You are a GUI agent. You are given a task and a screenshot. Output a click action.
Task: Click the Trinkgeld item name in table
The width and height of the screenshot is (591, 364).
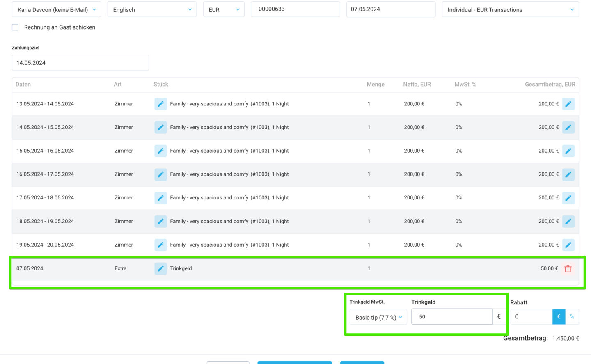pos(181,268)
